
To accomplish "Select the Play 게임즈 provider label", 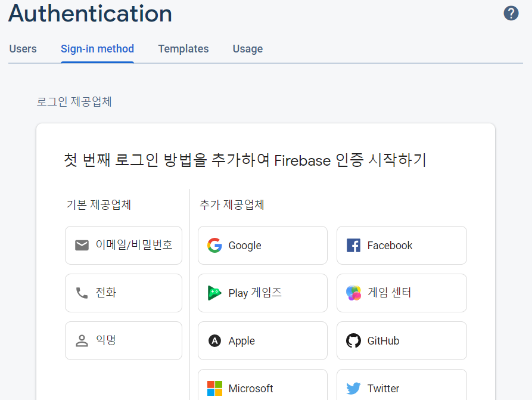I will 255,293.
